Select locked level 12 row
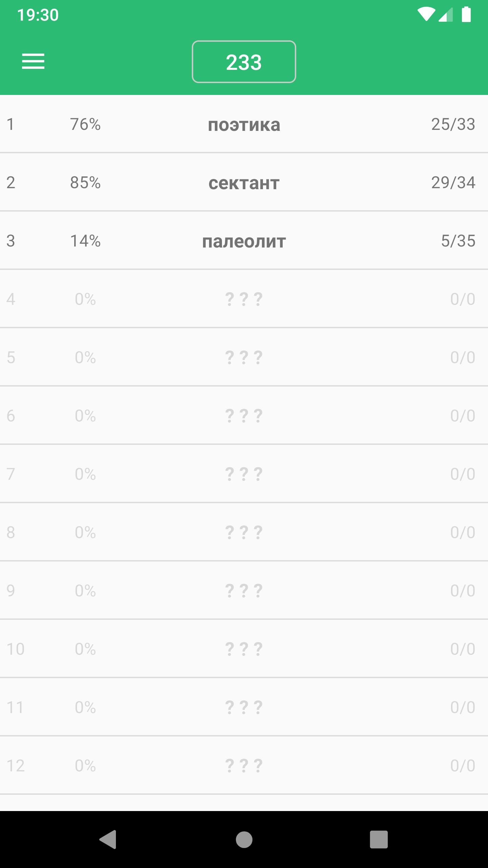Image resolution: width=488 pixels, height=868 pixels. click(x=244, y=766)
